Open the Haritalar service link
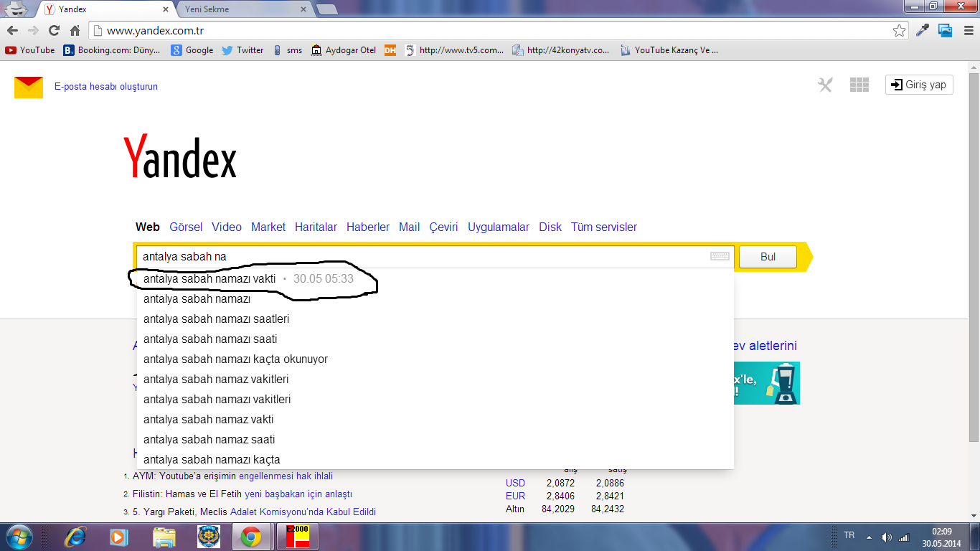The width and height of the screenshot is (980, 551). point(316,227)
